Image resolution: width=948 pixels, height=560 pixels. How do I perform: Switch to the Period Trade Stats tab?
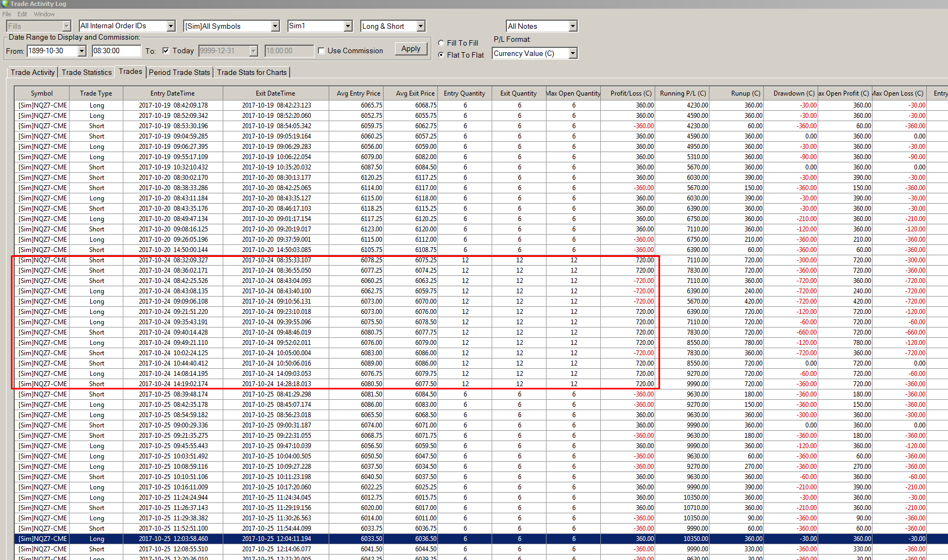tap(179, 72)
